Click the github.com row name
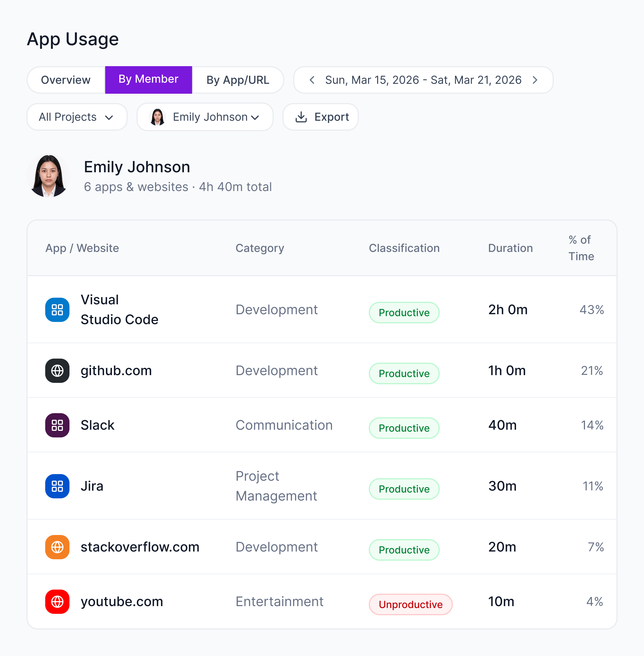The width and height of the screenshot is (644, 656). [116, 371]
